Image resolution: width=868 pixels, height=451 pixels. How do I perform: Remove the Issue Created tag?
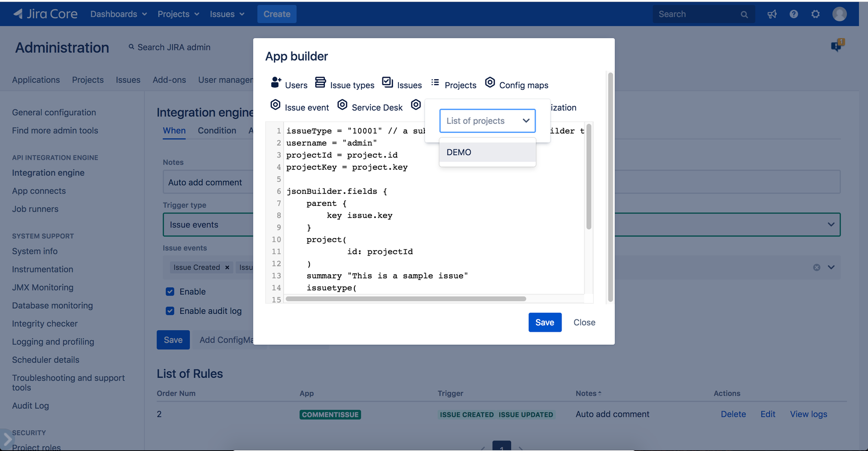tap(227, 268)
